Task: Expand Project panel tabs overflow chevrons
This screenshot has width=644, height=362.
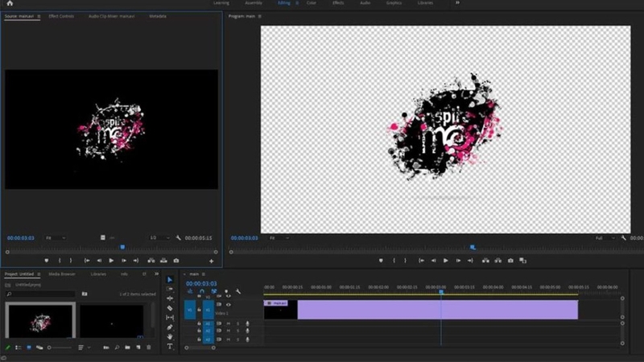Action: 156,274
